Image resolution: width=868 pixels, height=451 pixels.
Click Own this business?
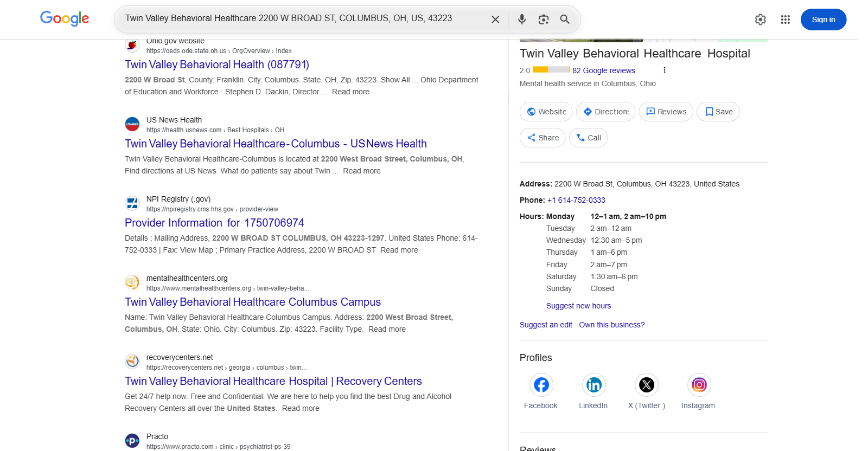click(612, 325)
